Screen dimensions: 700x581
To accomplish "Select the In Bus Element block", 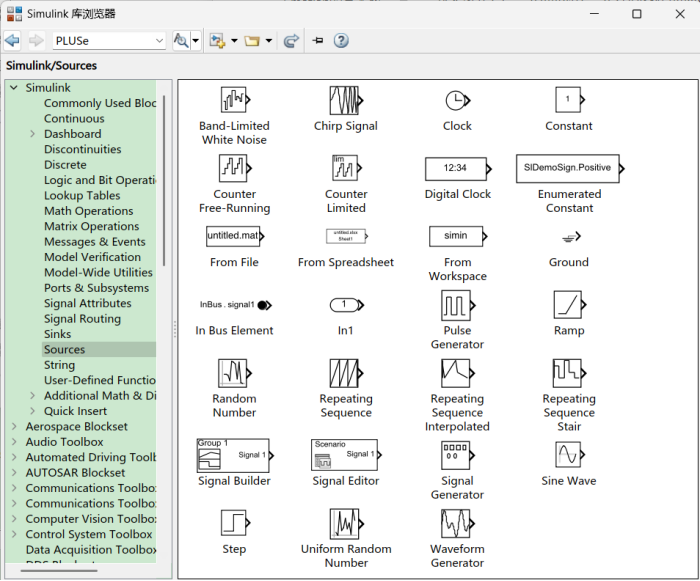I will point(235,305).
